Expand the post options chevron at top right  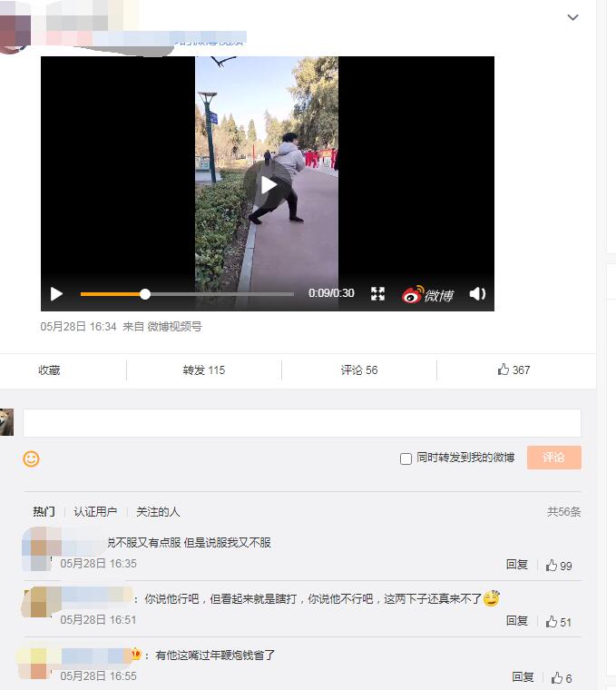pos(573,17)
